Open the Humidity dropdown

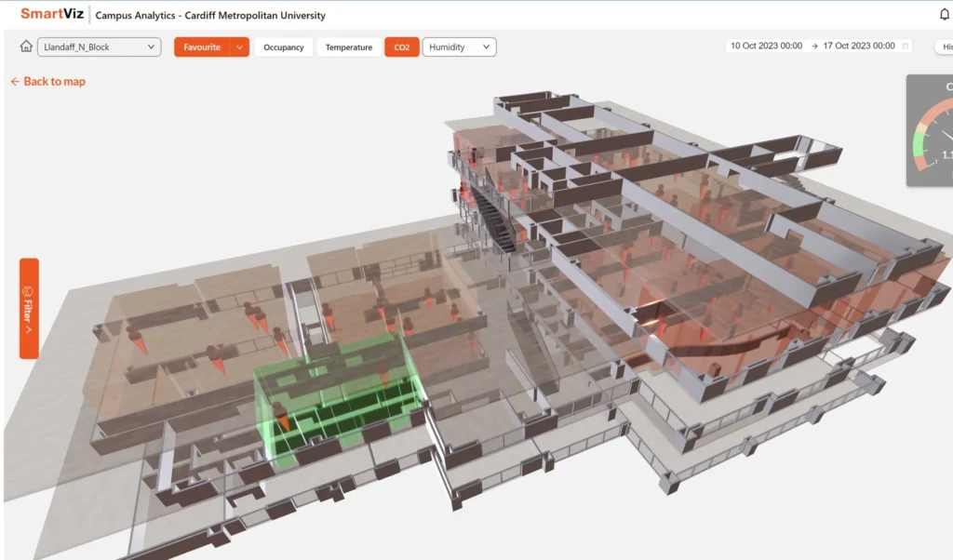click(x=459, y=47)
